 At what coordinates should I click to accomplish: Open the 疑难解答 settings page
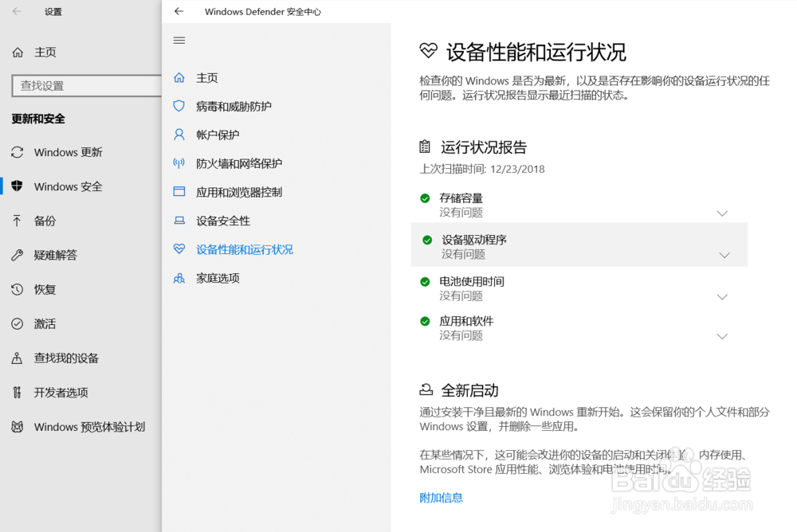coord(56,255)
